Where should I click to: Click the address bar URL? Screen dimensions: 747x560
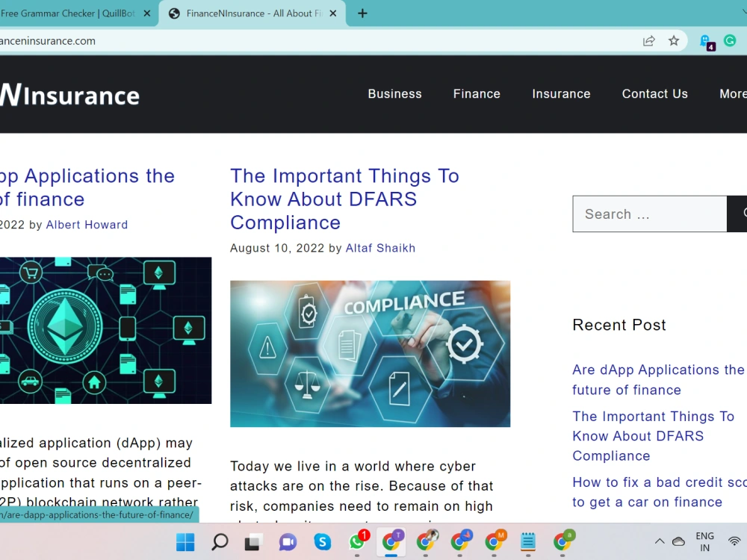(x=48, y=41)
